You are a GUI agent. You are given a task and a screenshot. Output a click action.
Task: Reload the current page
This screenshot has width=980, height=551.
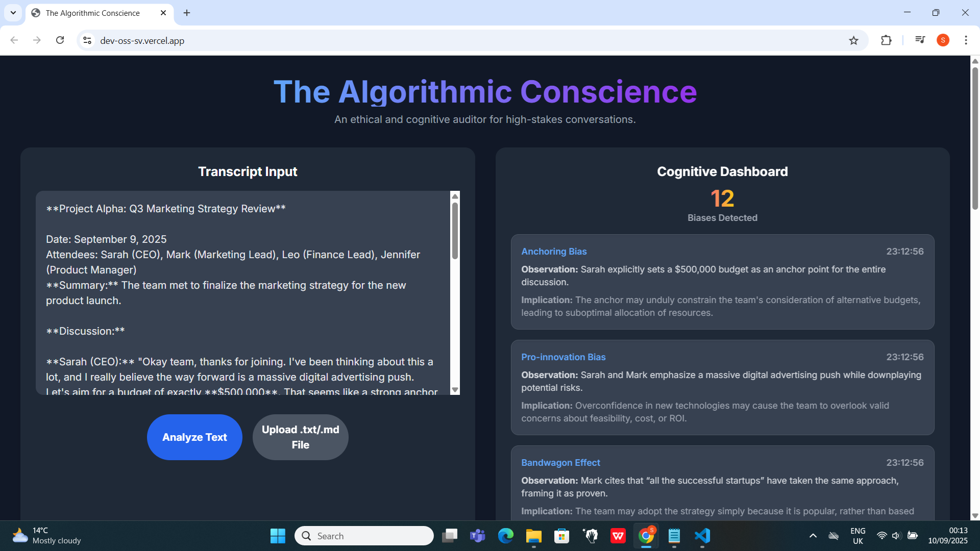[60, 40]
